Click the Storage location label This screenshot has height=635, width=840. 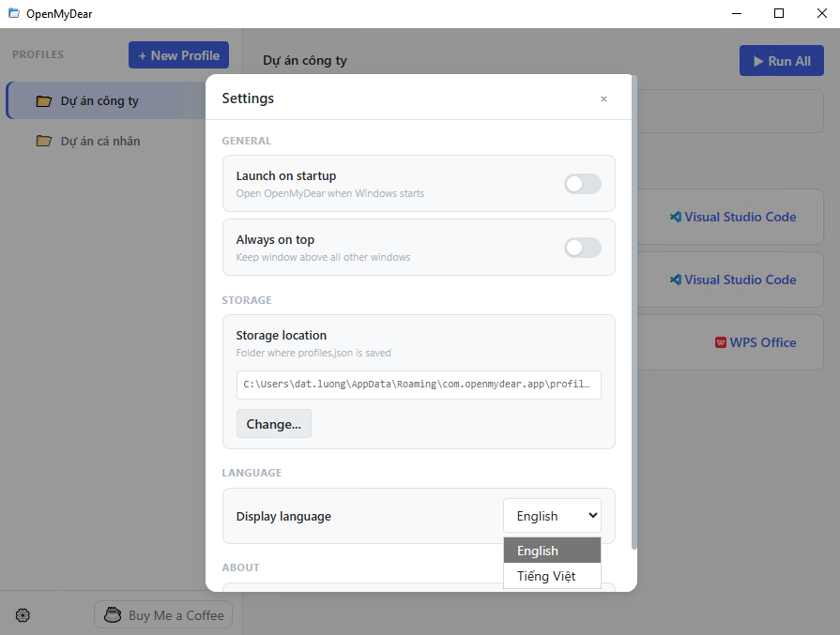point(282,335)
